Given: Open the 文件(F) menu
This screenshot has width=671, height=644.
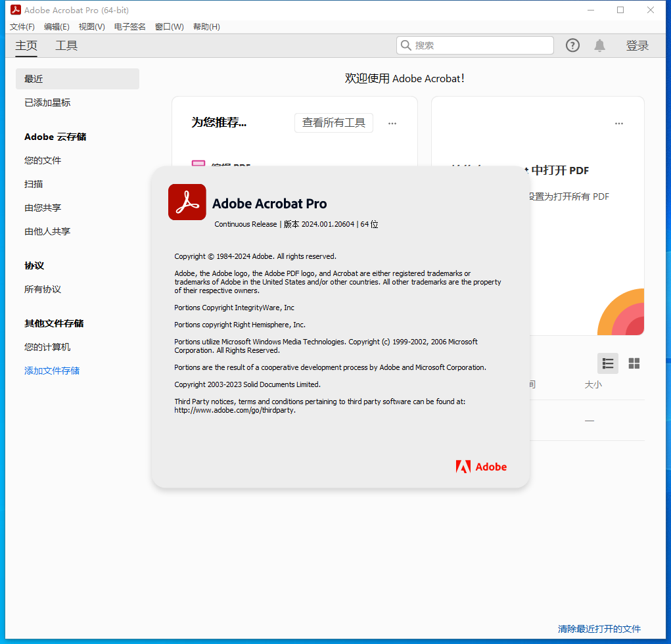Looking at the screenshot, I should click(22, 27).
